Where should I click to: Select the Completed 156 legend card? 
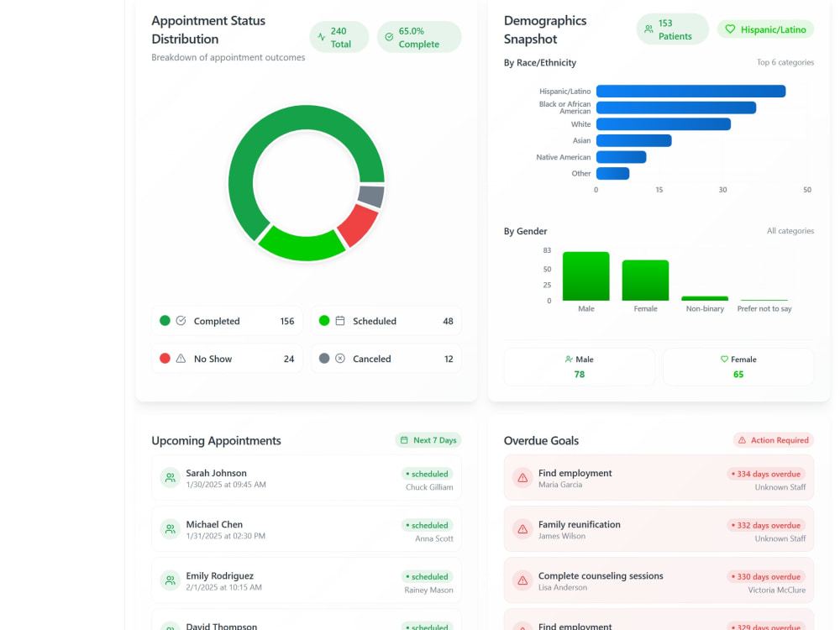tap(227, 320)
